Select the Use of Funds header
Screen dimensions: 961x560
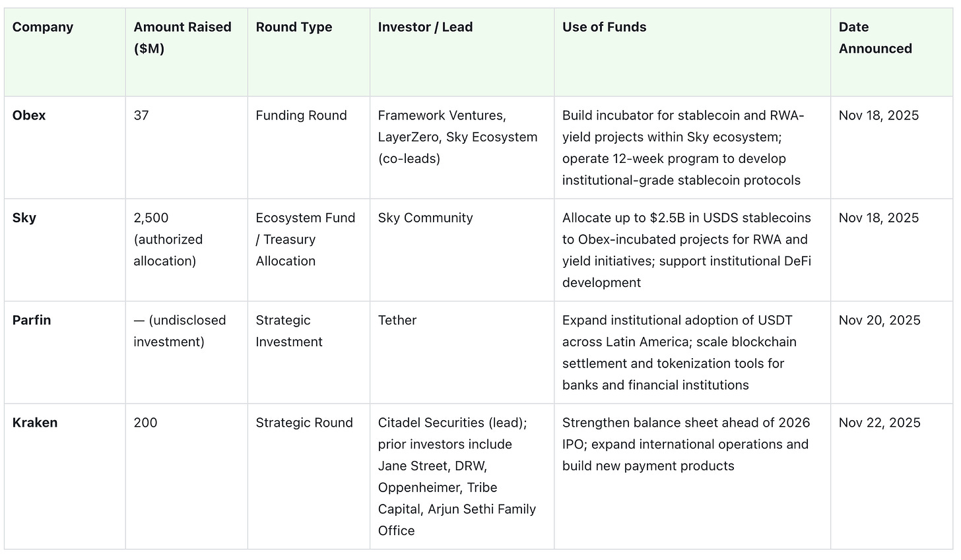(x=604, y=27)
